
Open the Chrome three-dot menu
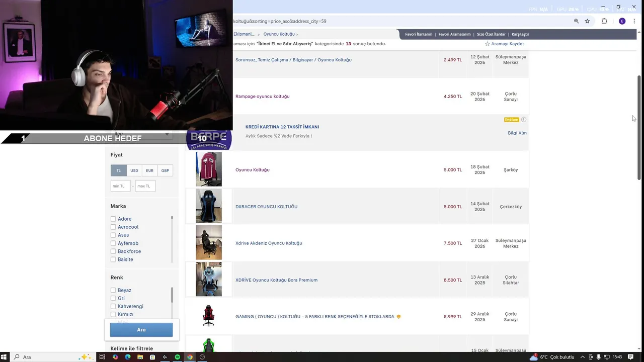click(x=634, y=21)
